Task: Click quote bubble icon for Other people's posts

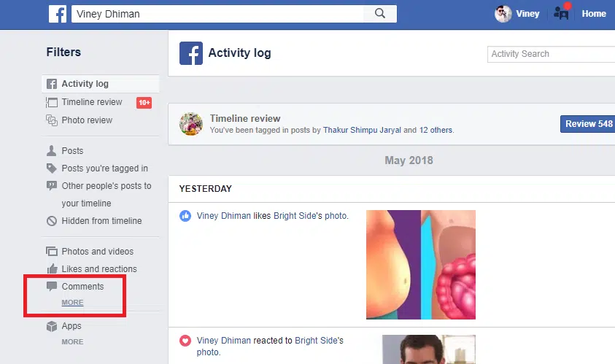Action: (x=51, y=185)
